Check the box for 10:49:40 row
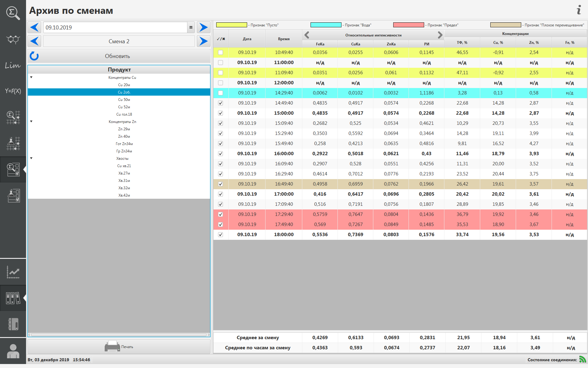This screenshot has width=588, height=368. point(221,52)
